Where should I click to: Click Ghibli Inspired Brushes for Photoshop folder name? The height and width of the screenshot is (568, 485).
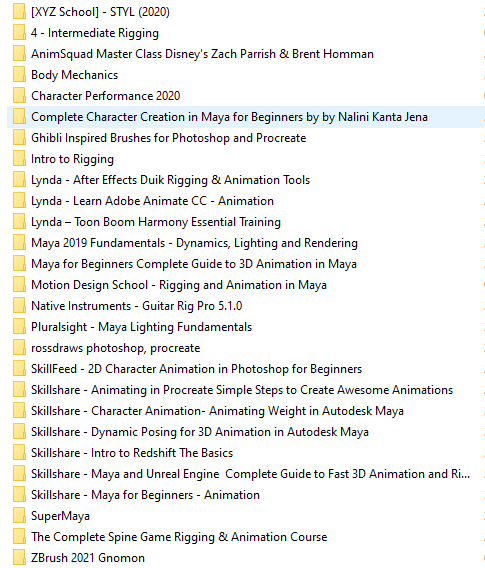169,138
